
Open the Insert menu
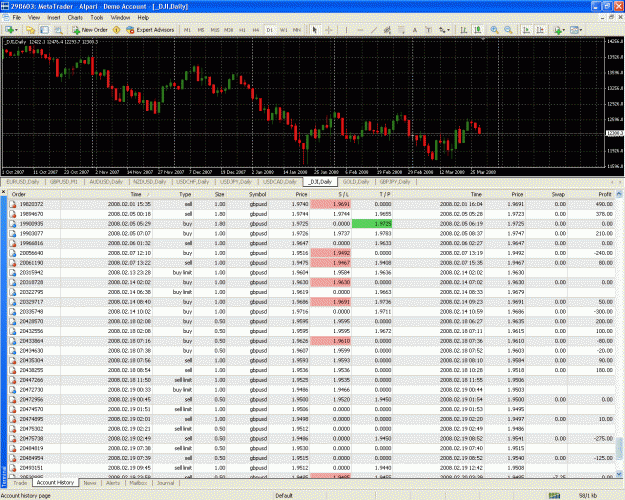[54, 18]
